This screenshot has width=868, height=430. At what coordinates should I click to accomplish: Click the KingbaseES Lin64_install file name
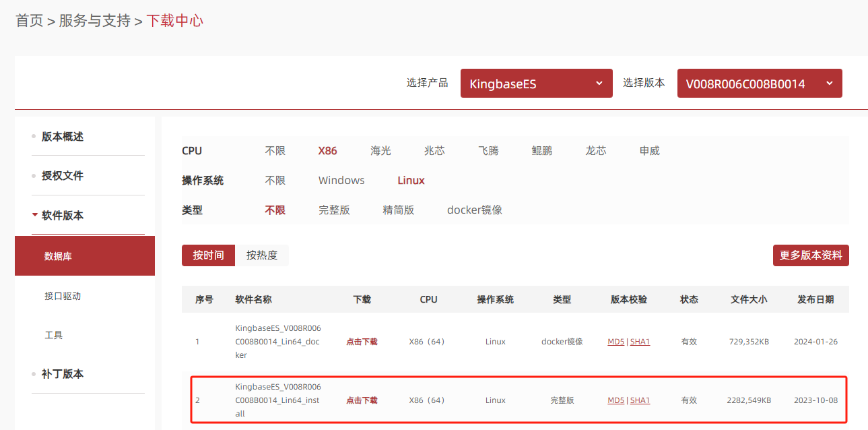tap(278, 400)
